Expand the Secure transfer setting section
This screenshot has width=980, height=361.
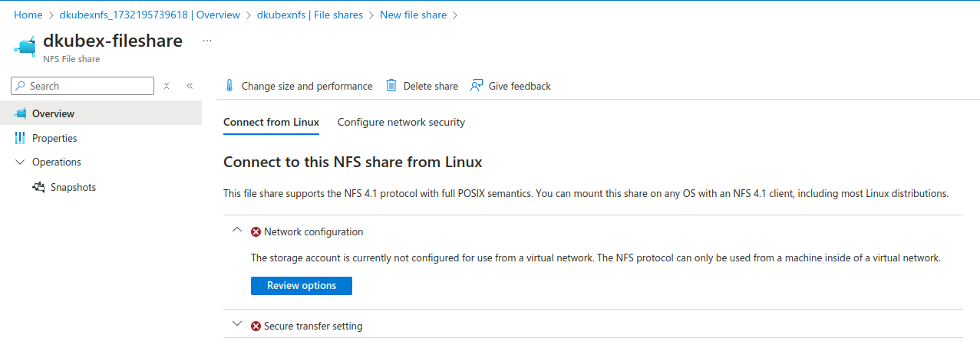236,325
